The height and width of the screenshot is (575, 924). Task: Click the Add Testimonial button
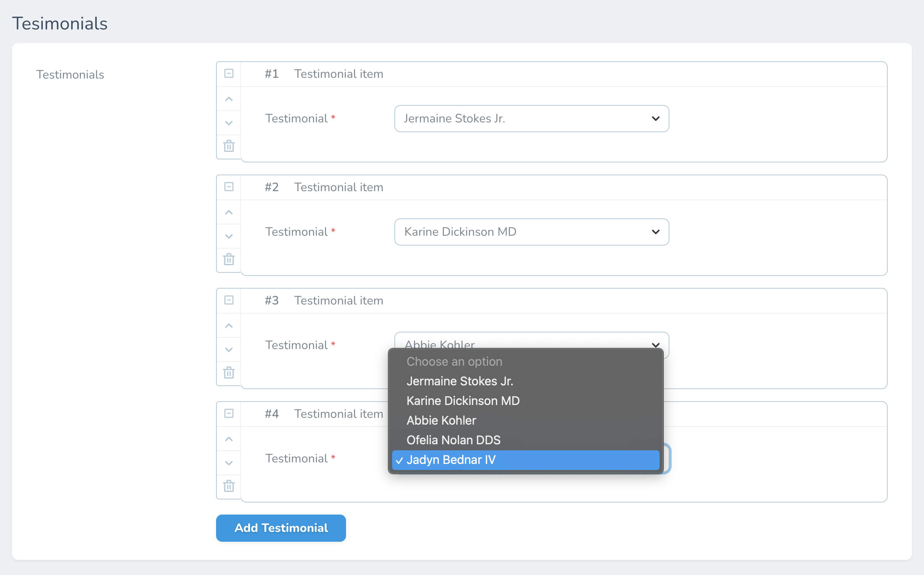[281, 528]
